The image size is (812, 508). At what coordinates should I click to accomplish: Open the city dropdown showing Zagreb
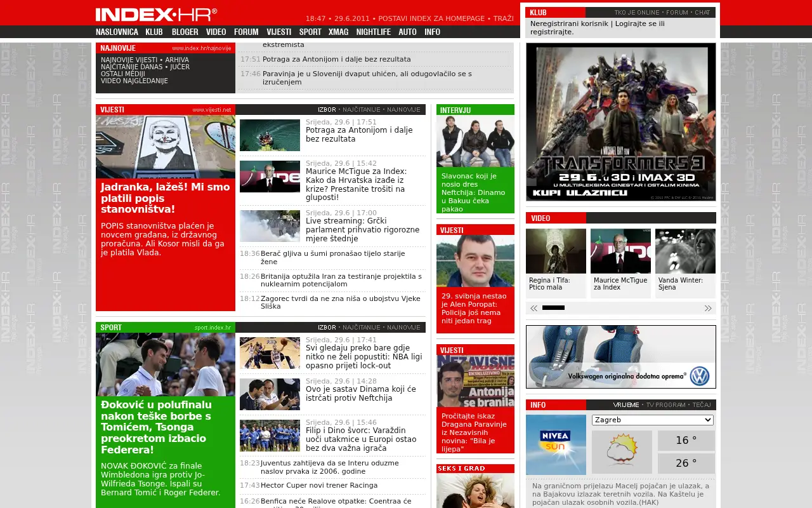(653, 420)
